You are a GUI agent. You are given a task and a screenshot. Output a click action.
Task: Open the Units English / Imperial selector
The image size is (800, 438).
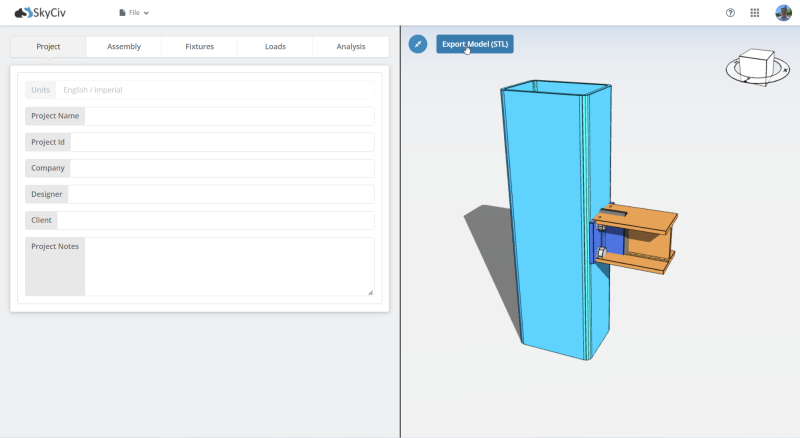215,90
